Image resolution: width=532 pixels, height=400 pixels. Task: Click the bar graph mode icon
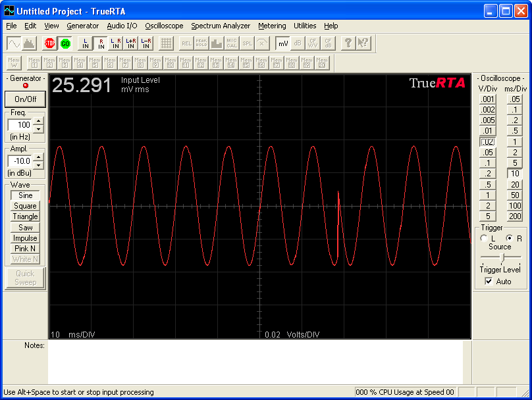[217, 43]
